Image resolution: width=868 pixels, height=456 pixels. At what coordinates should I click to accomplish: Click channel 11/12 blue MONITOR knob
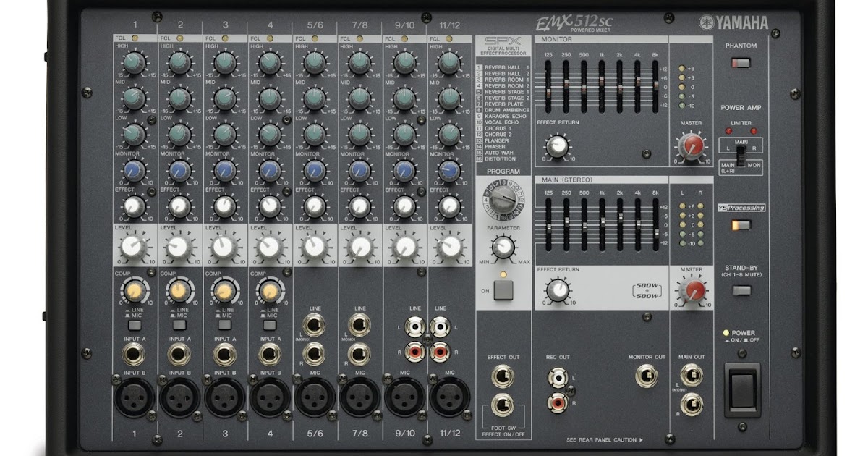(x=450, y=171)
